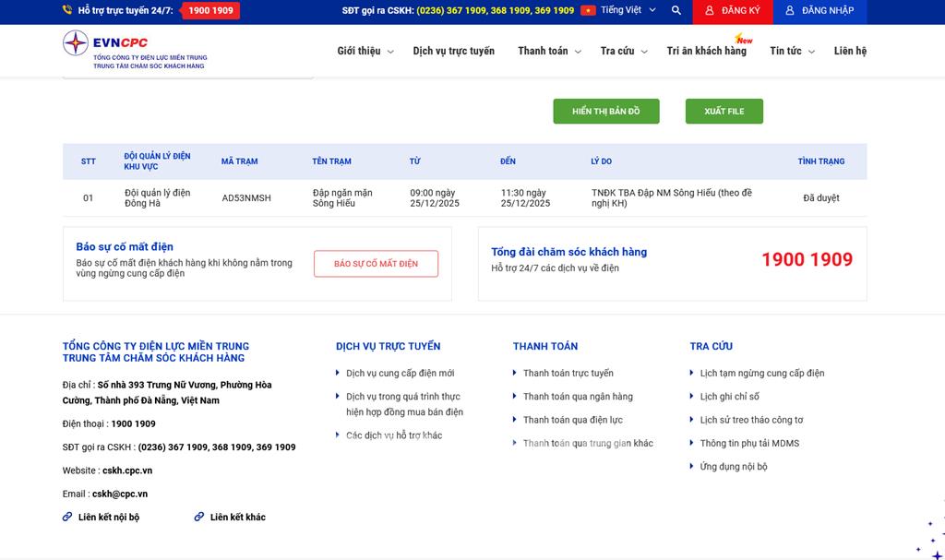Click the XUẤT FILE button

(724, 112)
